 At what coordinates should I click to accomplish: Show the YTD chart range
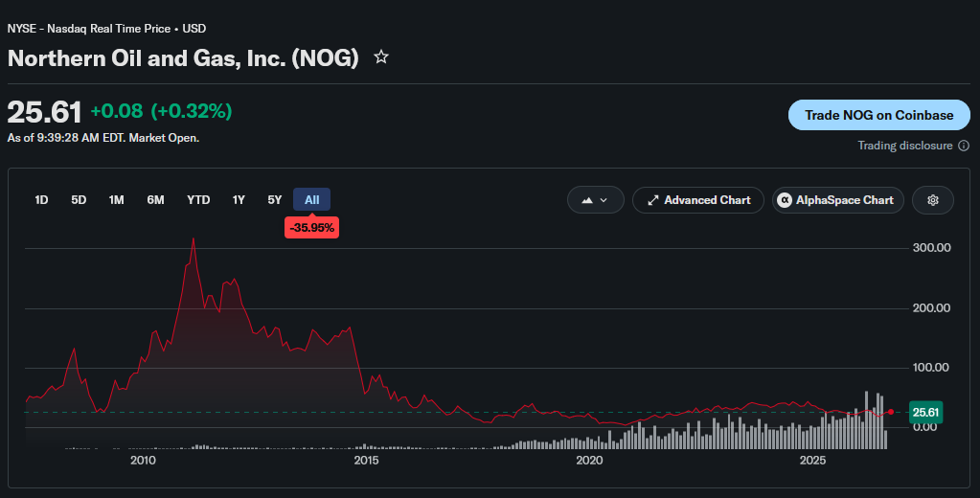[198, 200]
